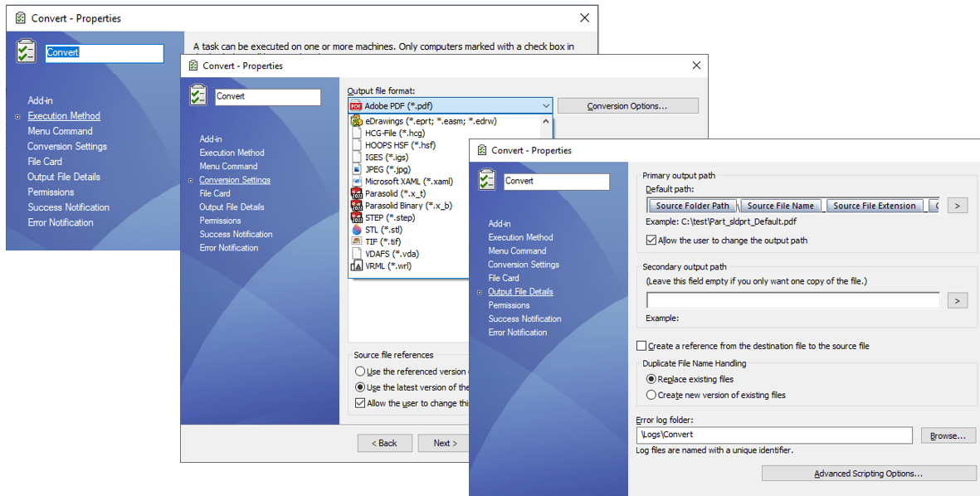Choose the VRML format icon
Image resolution: width=980 pixels, height=496 pixels.
[356, 266]
